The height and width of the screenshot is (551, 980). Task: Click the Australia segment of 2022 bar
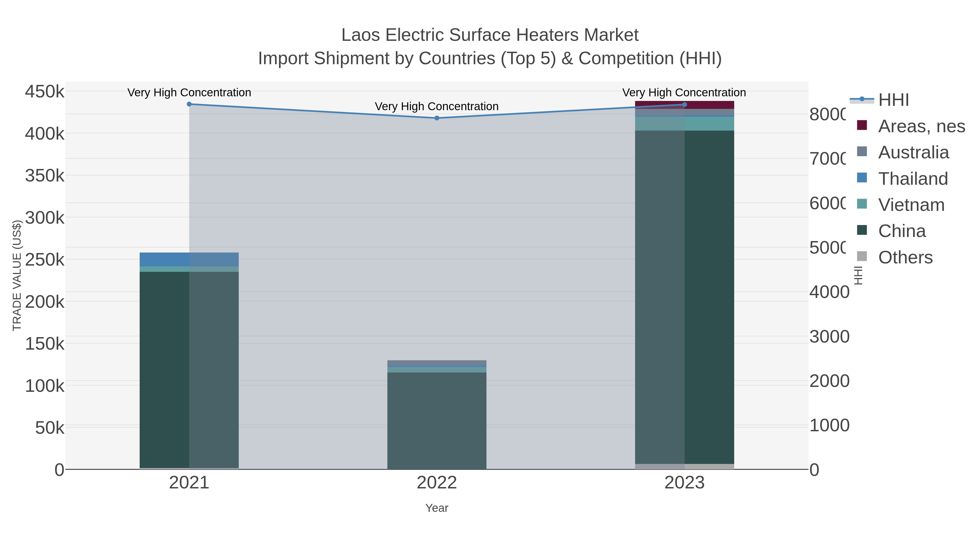tap(437, 363)
